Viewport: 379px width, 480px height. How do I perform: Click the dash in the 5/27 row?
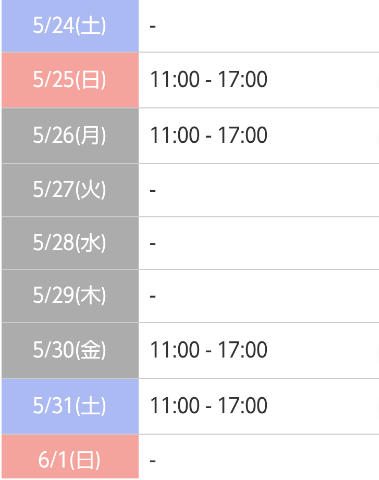pos(153,191)
